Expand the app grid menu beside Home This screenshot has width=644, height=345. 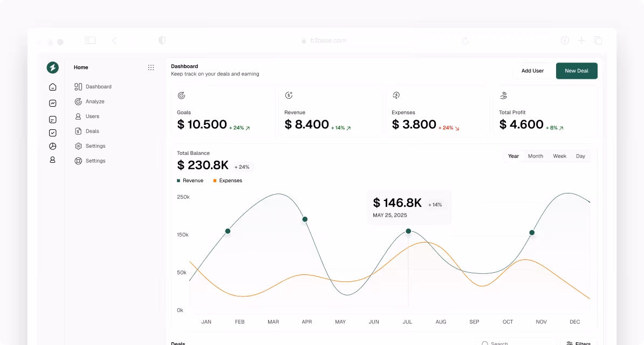pyautogui.click(x=151, y=67)
